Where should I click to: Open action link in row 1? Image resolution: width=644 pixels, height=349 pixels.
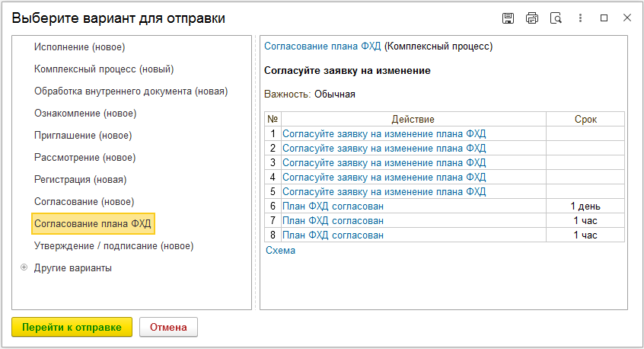384,133
